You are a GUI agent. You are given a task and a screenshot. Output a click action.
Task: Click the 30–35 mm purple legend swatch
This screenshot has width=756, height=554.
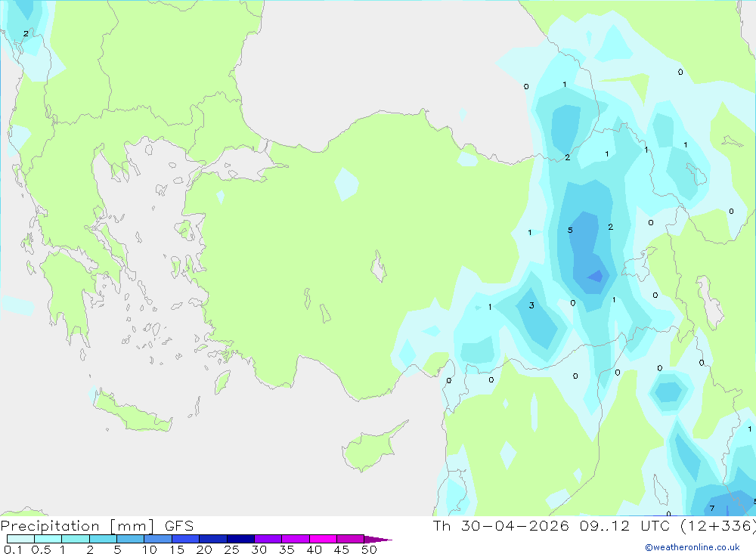point(268,539)
